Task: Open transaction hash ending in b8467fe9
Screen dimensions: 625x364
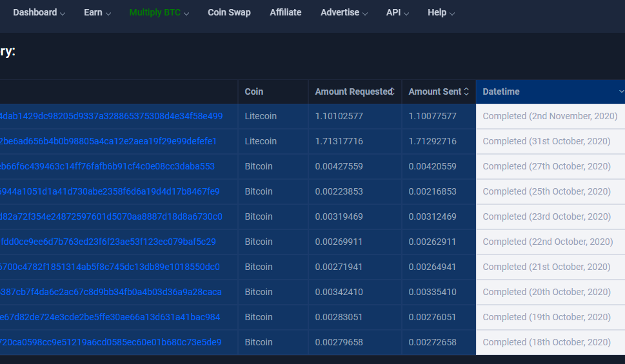Action: (x=110, y=192)
